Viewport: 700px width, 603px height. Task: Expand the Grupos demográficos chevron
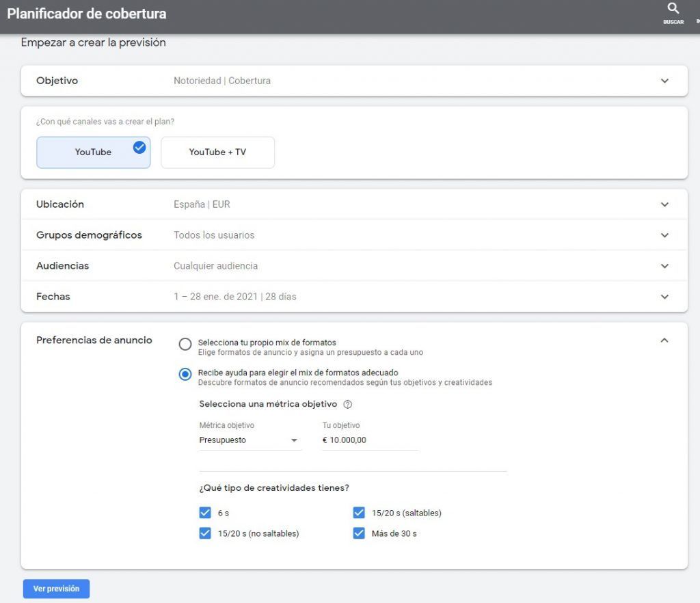tap(664, 235)
